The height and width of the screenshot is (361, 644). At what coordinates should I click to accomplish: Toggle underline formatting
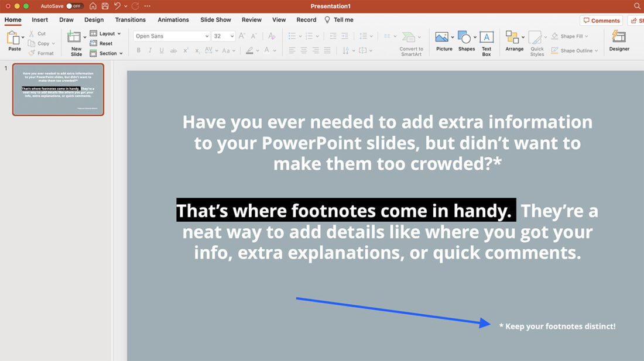click(162, 50)
